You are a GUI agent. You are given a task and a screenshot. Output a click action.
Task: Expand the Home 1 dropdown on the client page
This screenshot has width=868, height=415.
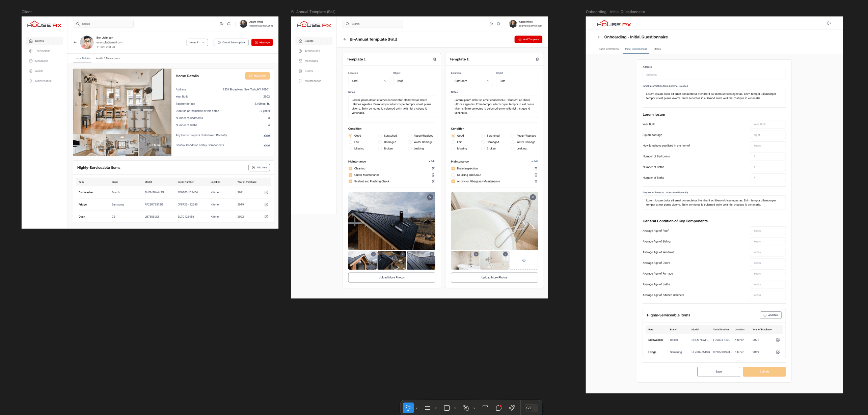(197, 42)
